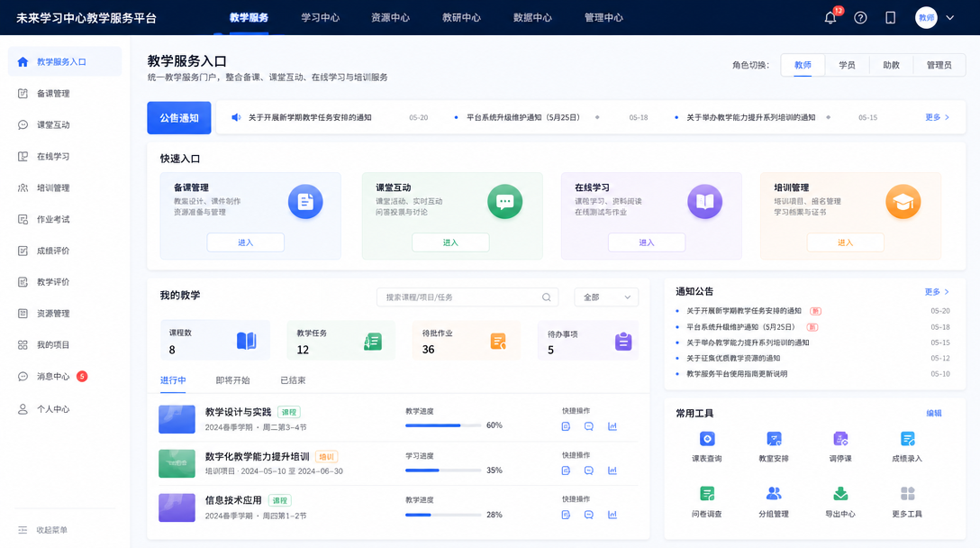The width and height of the screenshot is (980, 548).
Task: Click the 公告通知 button
Action: coord(178,117)
